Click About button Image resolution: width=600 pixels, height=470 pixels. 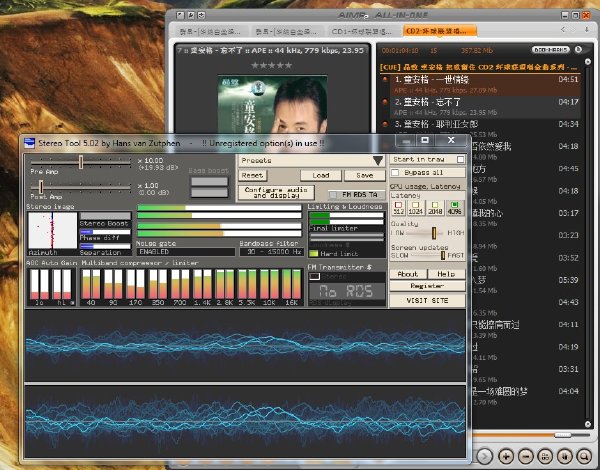click(408, 274)
